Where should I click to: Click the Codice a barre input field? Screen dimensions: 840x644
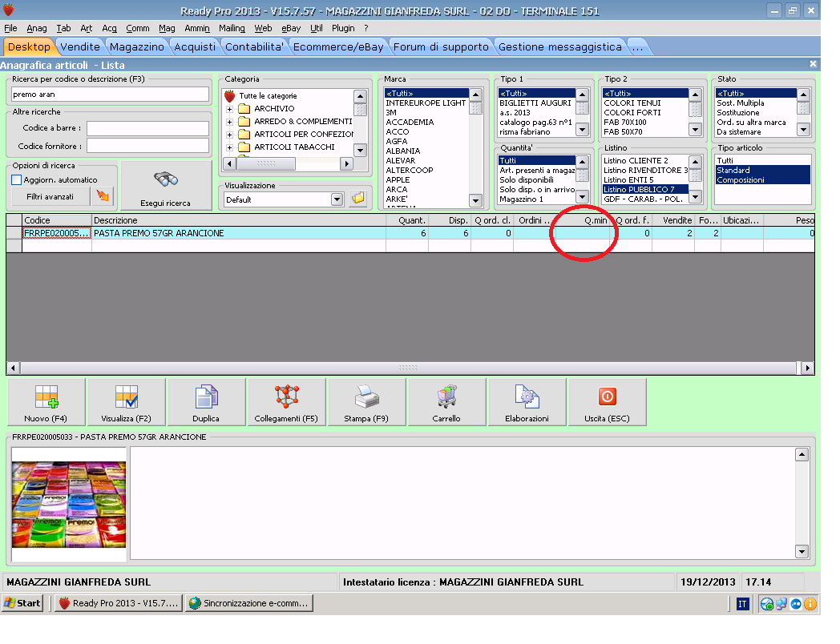click(x=147, y=128)
